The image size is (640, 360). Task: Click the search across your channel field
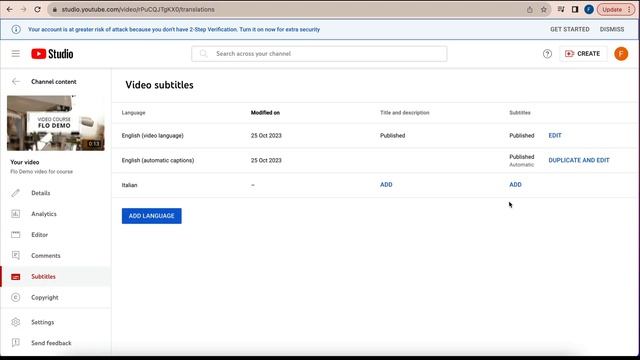[319, 53]
